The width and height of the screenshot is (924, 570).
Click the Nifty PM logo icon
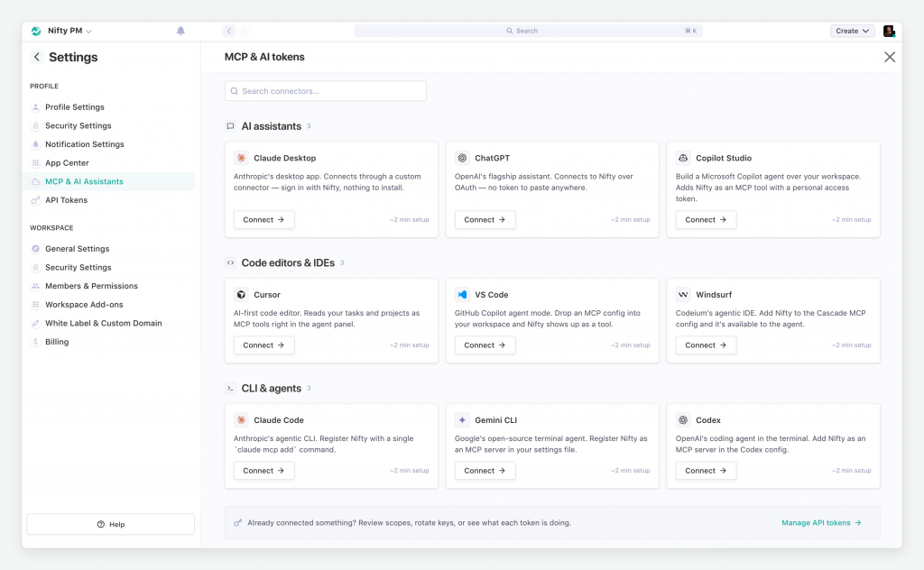click(36, 31)
